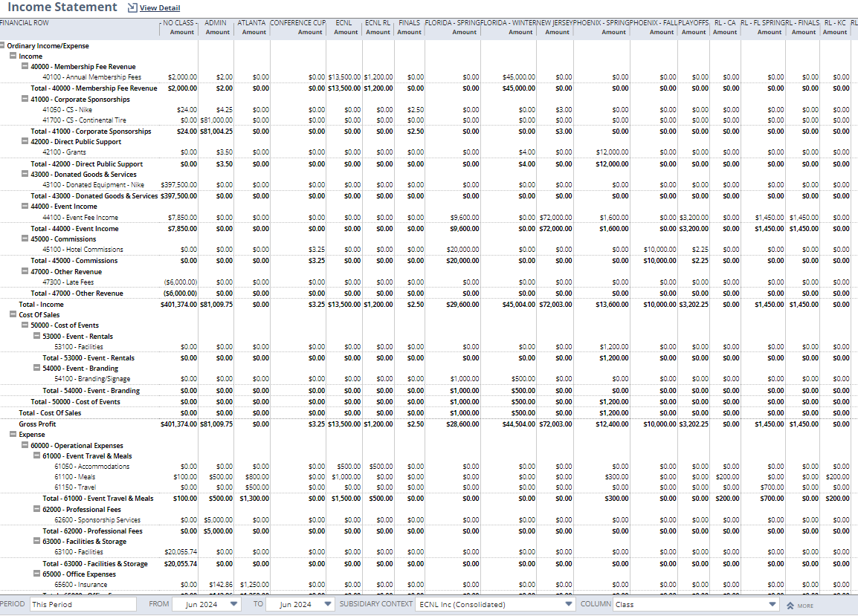Image resolution: width=858 pixels, height=616 pixels.
Task: Collapse 61000 - Event Travel & Meals icon
Action: tap(36, 456)
